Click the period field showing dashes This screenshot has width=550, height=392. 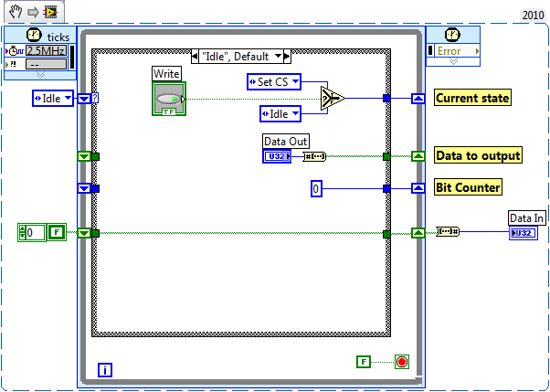pyautogui.click(x=46, y=64)
